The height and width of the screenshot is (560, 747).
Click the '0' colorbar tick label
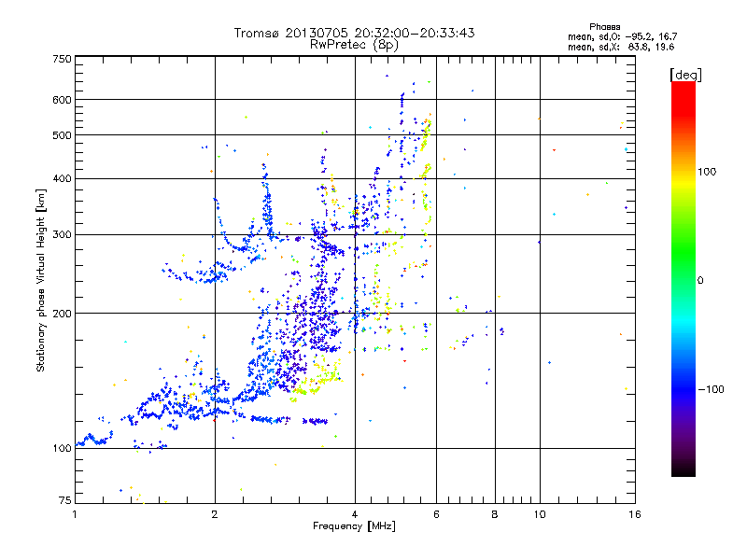(x=700, y=281)
